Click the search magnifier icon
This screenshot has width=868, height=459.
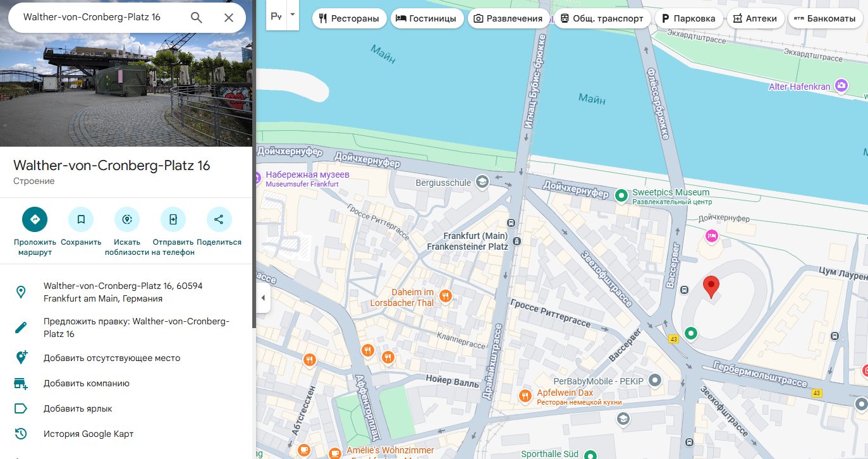point(197,18)
